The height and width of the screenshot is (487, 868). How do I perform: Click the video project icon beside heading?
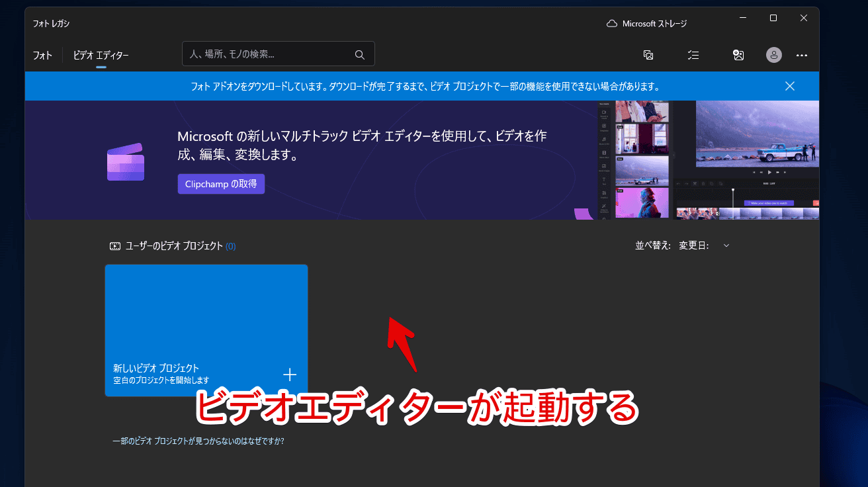(115, 246)
